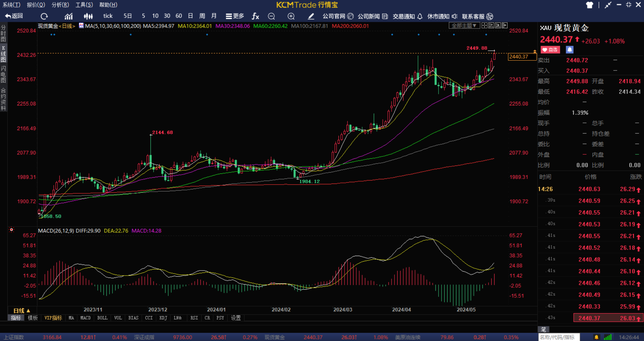Apply the BOLL indicator
The height and width of the screenshot is (341, 644).
102,318
